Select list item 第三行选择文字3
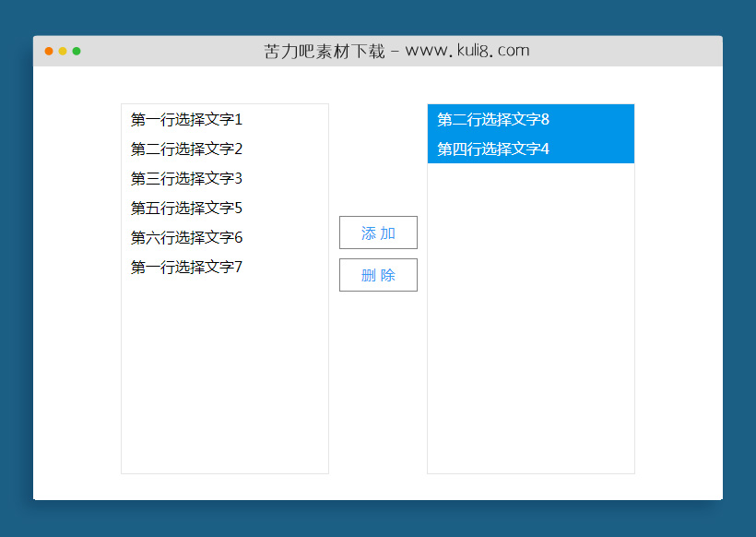 tap(185, 178)
